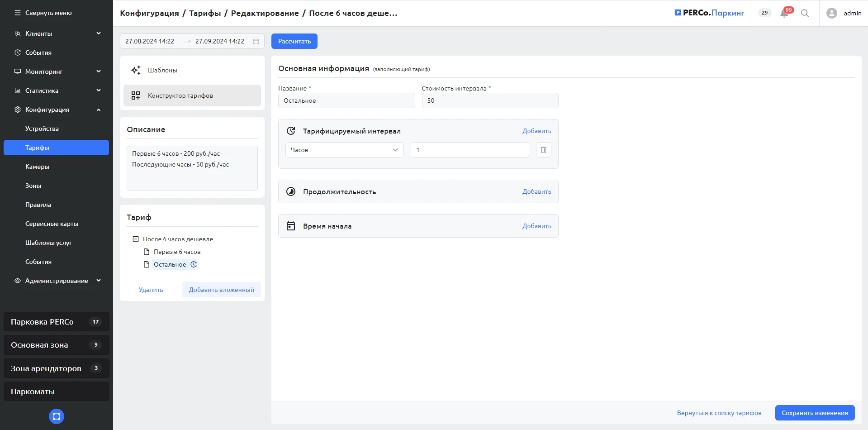The height and width of the screenshot is (430, 868).
Task: Click the calendar icon in date range
Action: (256, 41)
